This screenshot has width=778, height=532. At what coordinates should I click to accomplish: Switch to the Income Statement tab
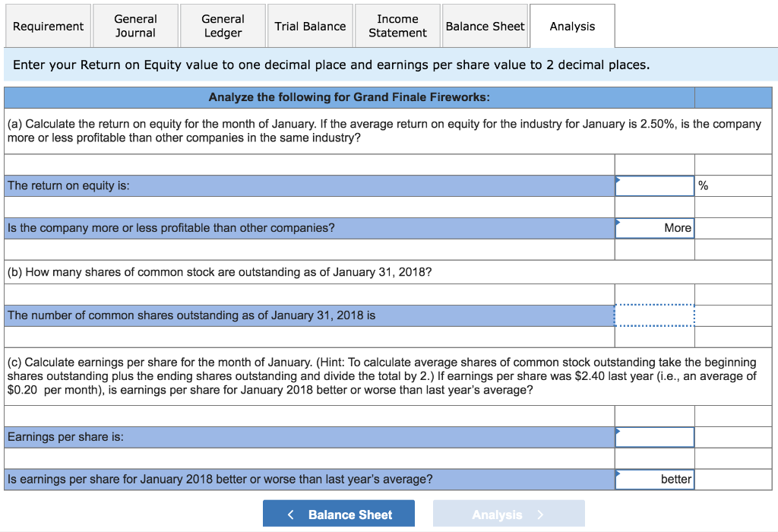tap(397, 26)
